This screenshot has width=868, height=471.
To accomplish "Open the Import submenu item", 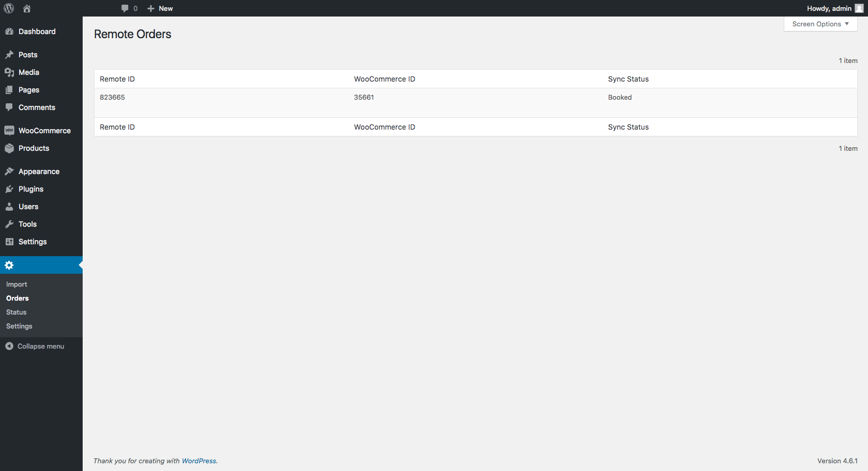I will (17, 285).
